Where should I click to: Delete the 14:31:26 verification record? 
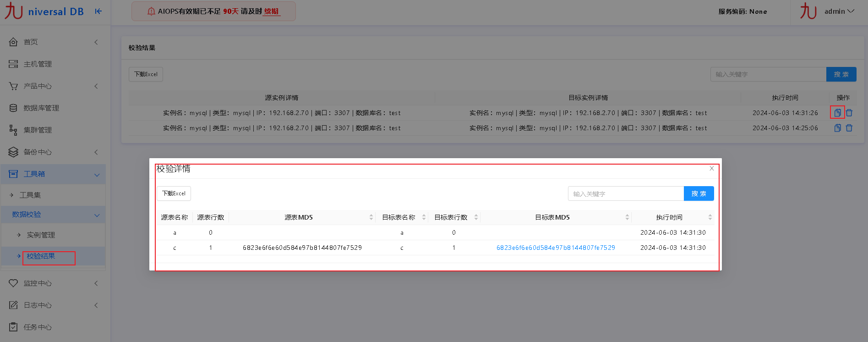[x=849, y=113]
